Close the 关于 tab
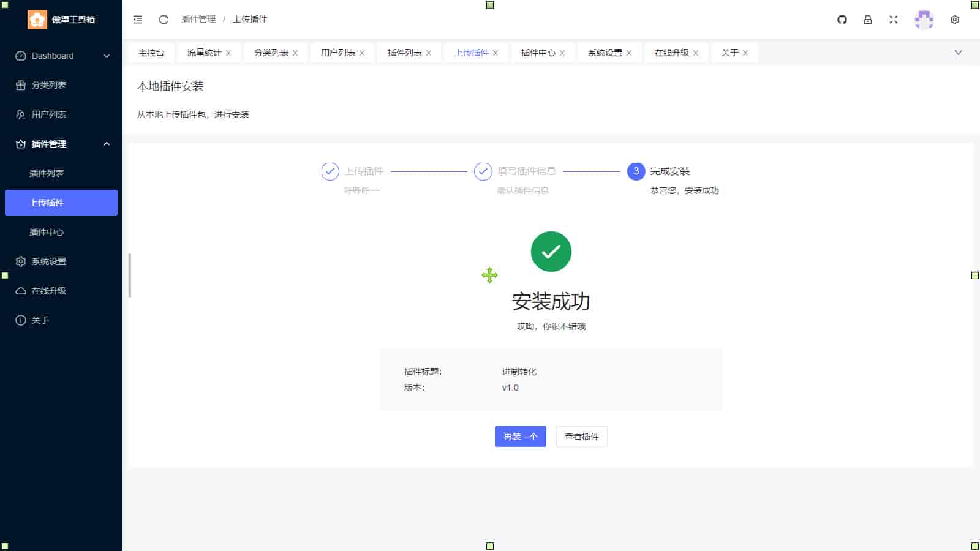Screen dimensions: 980x551 [745, 53]
